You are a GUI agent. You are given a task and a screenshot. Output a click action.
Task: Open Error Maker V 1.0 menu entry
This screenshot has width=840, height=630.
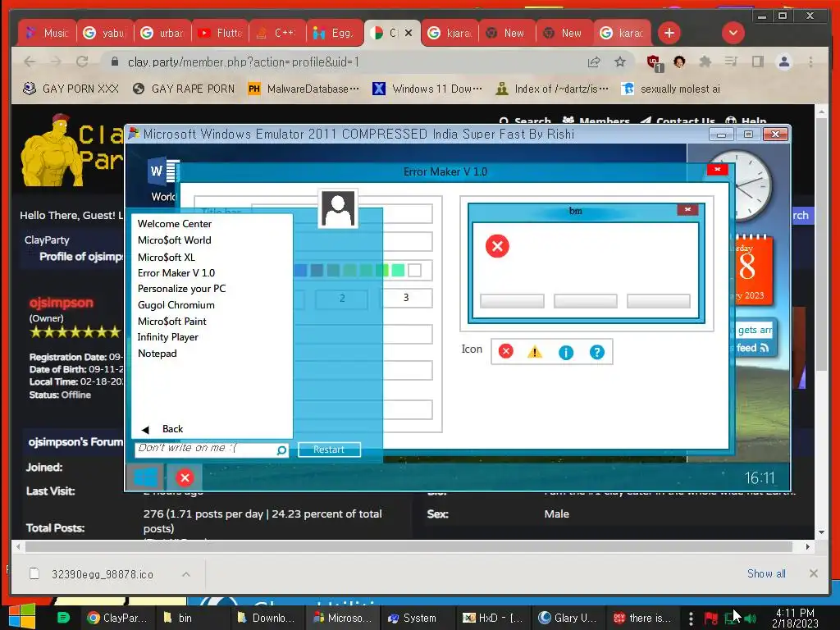tap(176, 272)
